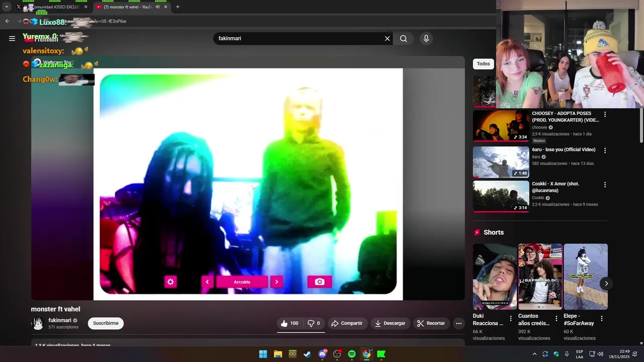
Task: Select the Arcoíris effect label
Action: (x=242, y=282)
